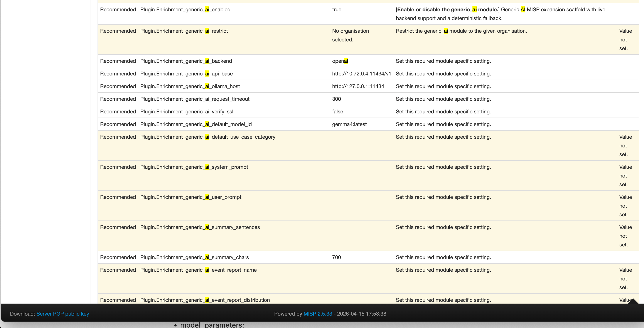Edit the generic_ai_verify_ssl value false
Viewport: 644px width, 328px height.
tap(337, 112)
